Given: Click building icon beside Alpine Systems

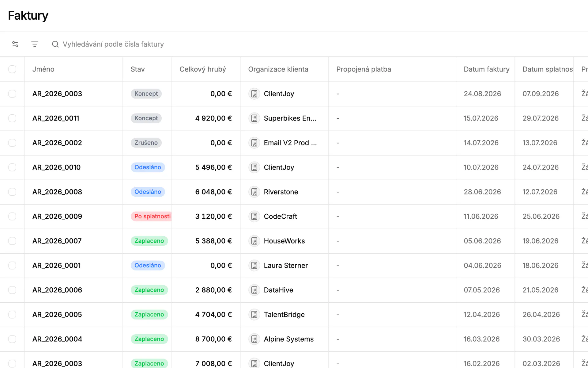Looking at the screenshot, I should pyautogui.click(x=254, y=339).
